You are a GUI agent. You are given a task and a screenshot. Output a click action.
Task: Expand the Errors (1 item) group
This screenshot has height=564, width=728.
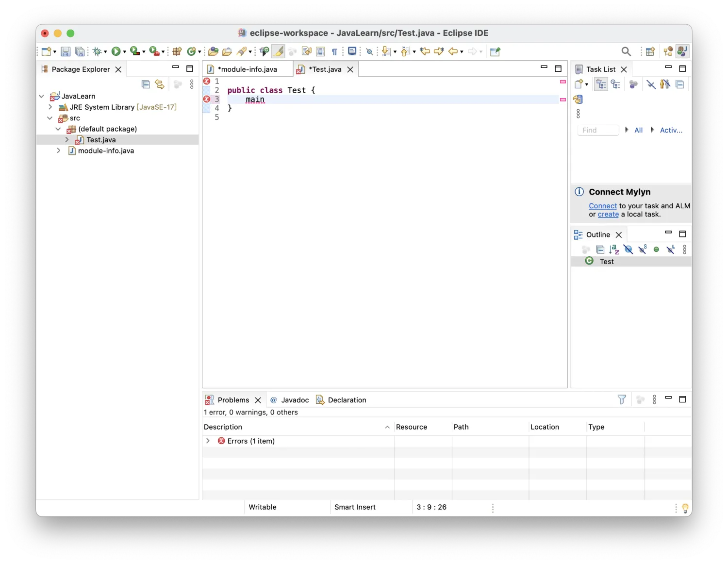click(x=208, y=441)
